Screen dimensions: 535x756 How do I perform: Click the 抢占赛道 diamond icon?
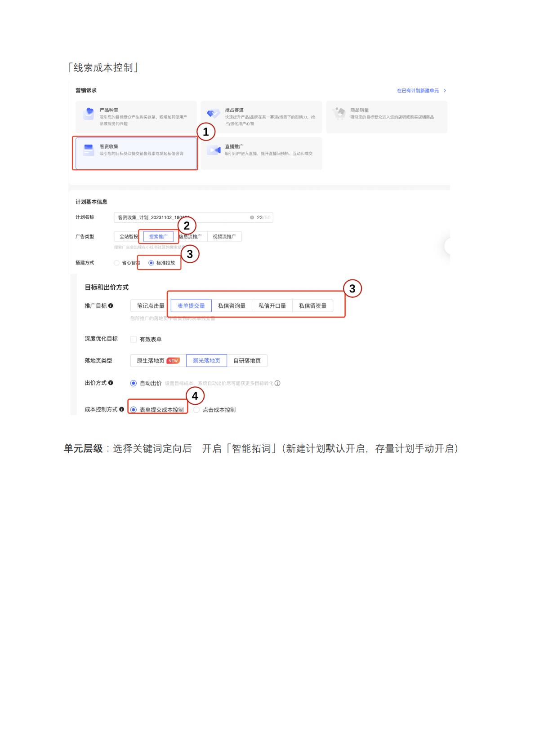click(213, 114)
